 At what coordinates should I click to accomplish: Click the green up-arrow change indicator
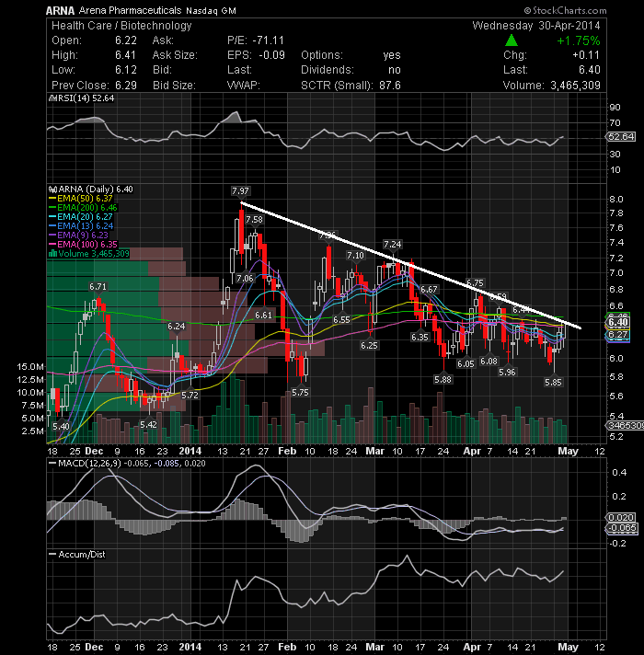point(512,40)
